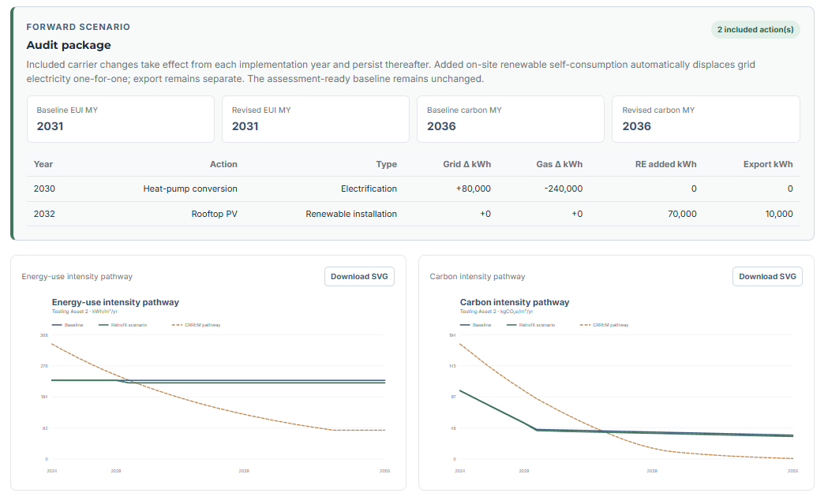Click 'Retrofit scenario' legend entry in energy-use chart
828x504 pixels.
tap(122, 325)
